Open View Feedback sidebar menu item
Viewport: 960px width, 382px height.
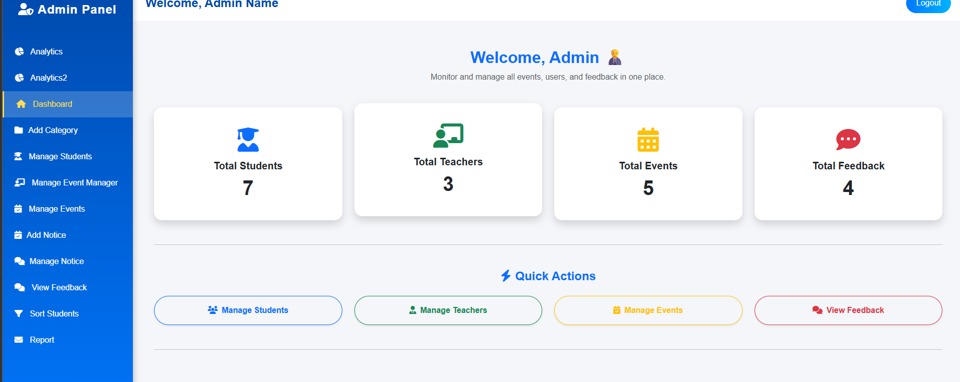tap(67, 288)
